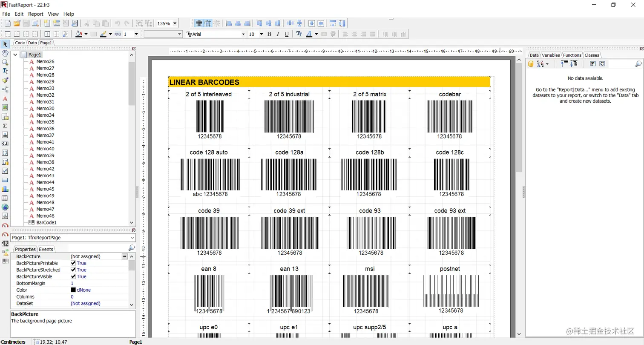Screen dimensions: 644x345
Task: Select the Text object tool
Action: coord(5,98)
